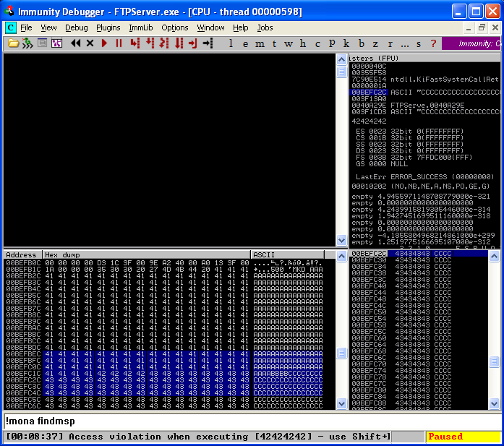504x446 pixels.
Task: Open Executable modules with 'e' button
Action: (245, 43)
